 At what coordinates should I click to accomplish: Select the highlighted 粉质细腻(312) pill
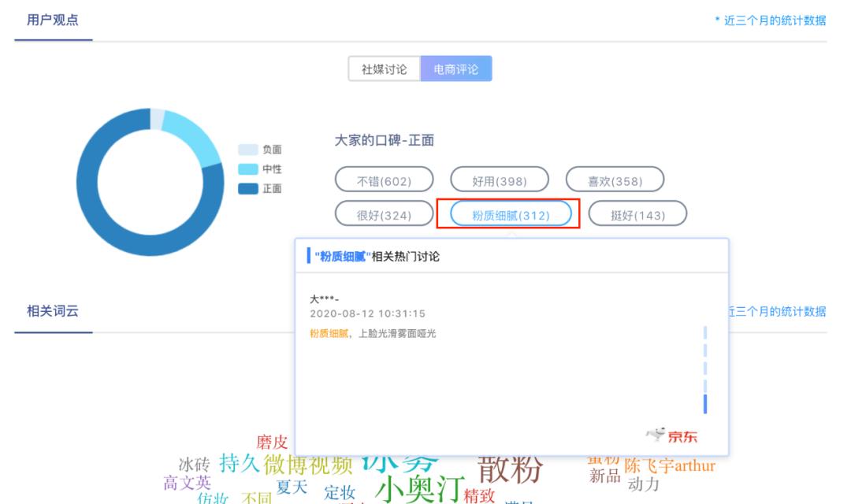511,213
